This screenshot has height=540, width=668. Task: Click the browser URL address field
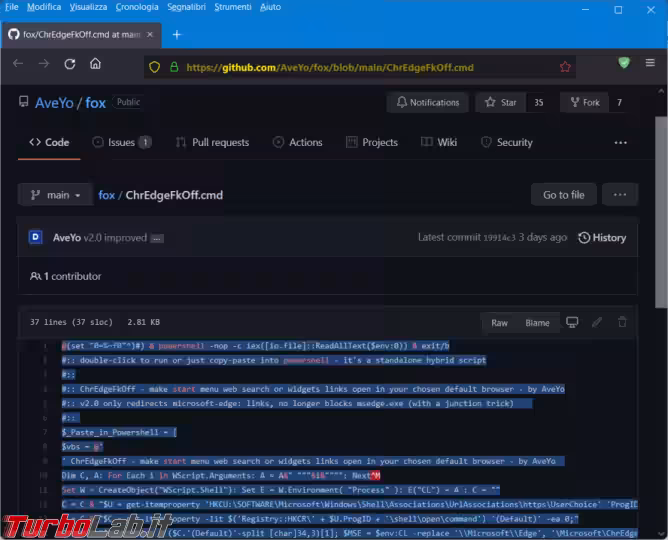(x=350, y=68)
